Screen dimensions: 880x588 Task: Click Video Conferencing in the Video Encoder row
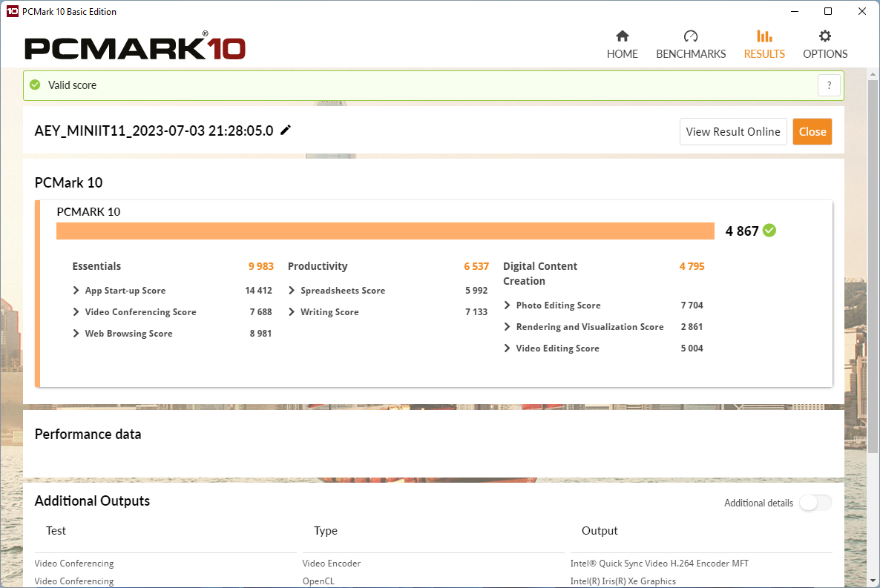point(74,564)
